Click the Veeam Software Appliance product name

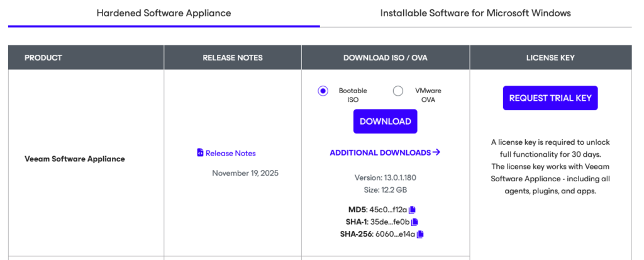75,159
